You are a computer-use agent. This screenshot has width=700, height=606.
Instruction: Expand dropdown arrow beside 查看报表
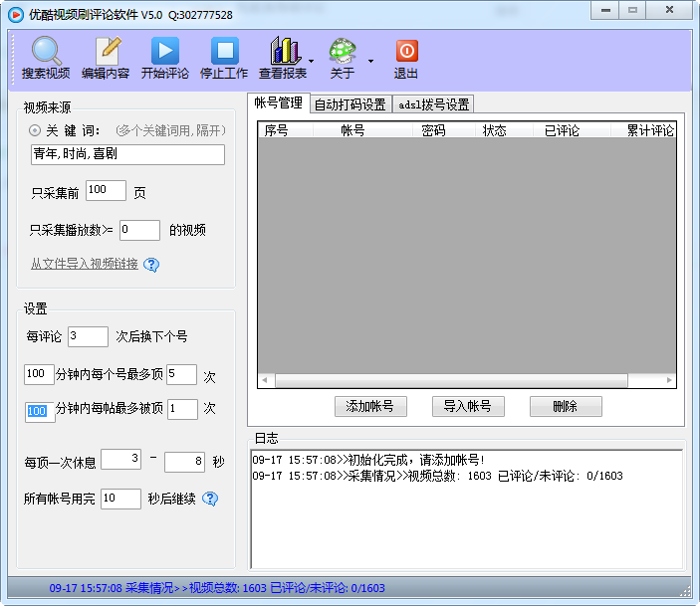[311, 61]
